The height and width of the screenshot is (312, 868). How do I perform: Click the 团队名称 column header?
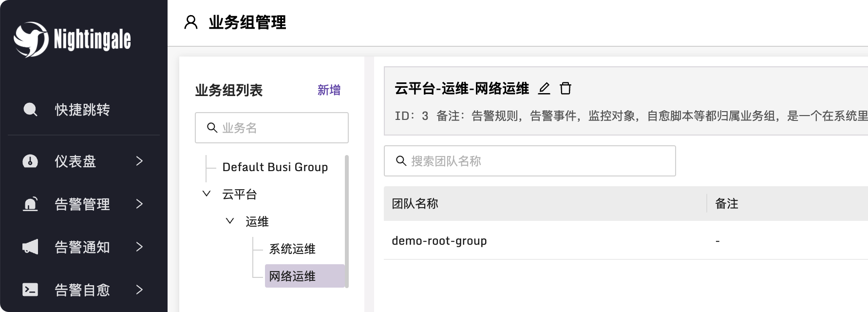pyautogui.click(x=415, y=203)
